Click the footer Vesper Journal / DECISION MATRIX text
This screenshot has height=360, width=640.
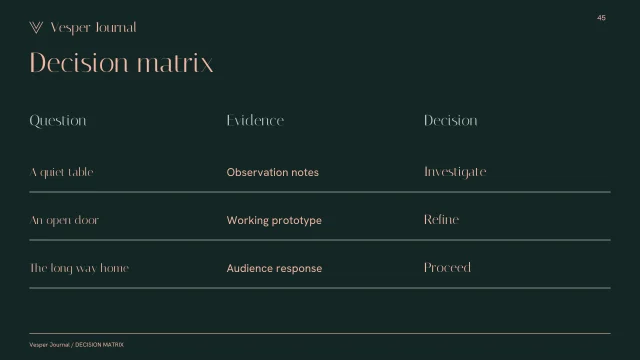click(x=76, y=345)
